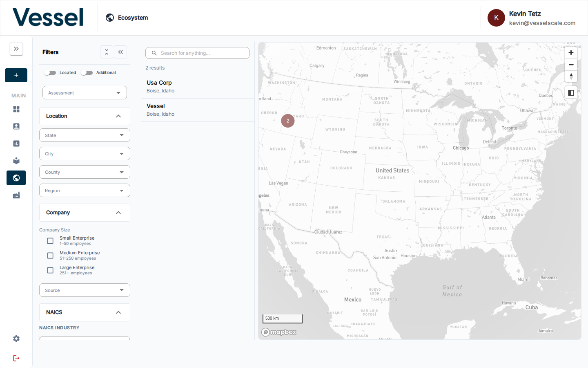588x368 pixels.
Task: Click the plus add button in sidebar
Action: 16,75
